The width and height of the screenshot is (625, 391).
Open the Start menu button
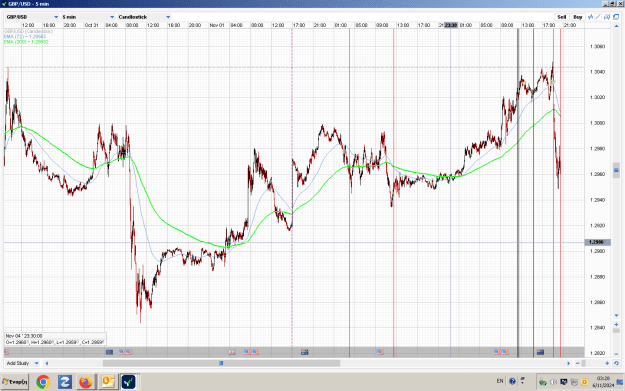pos(15,382)
